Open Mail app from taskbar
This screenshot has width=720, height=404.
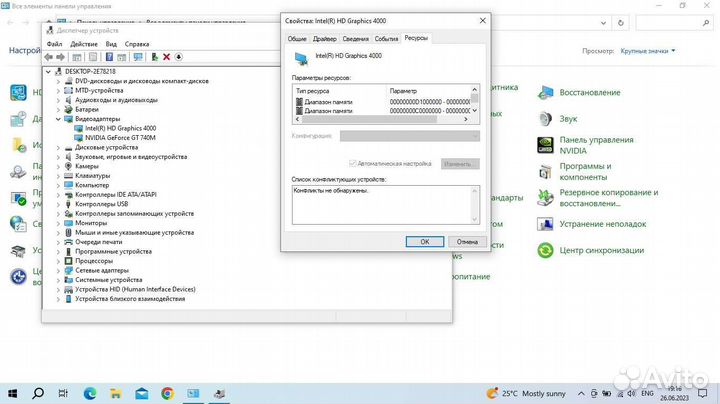(141, 393)
